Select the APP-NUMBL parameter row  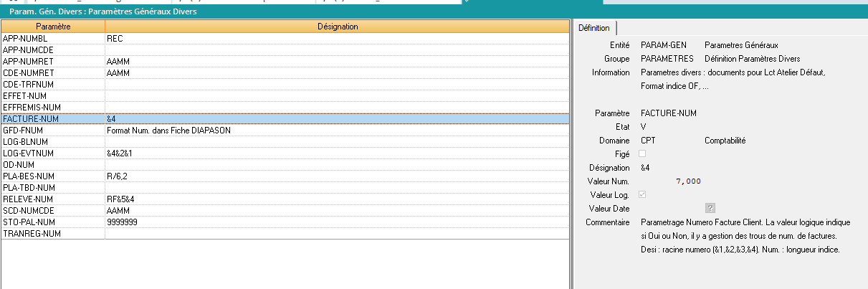53,38
